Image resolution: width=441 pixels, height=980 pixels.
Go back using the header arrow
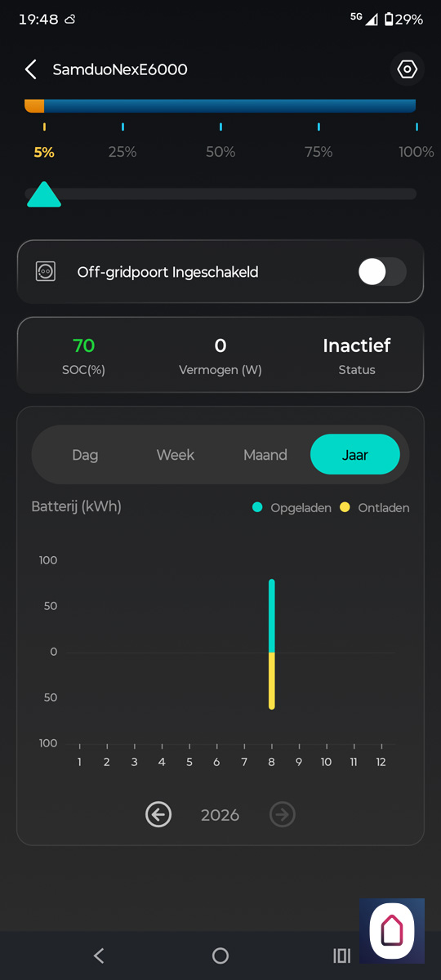[x=31, y=69]
